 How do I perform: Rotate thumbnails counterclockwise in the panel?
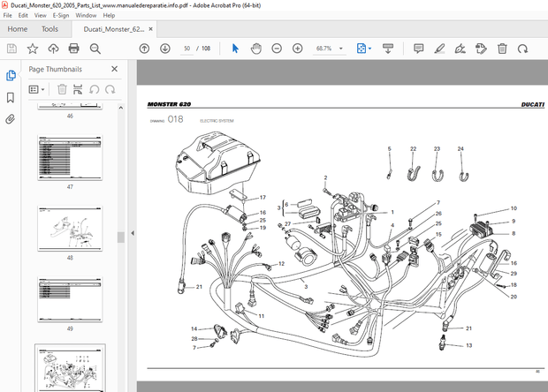point(94,89)
